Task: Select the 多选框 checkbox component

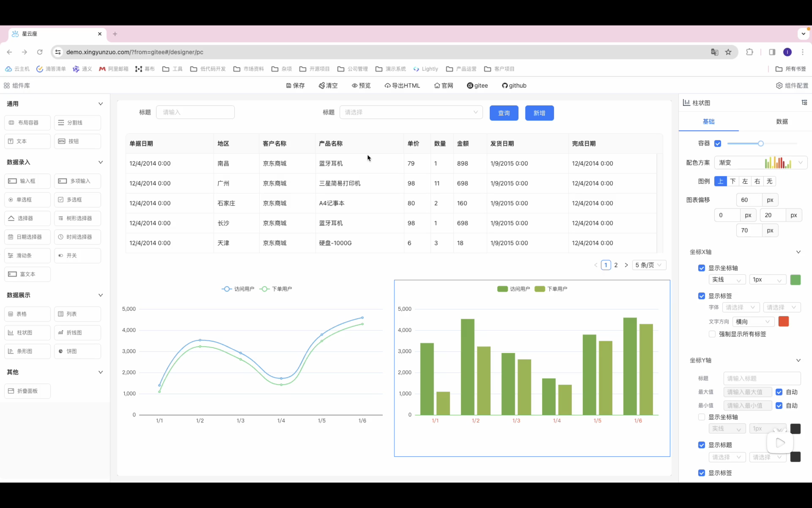Action: [77, 200]
